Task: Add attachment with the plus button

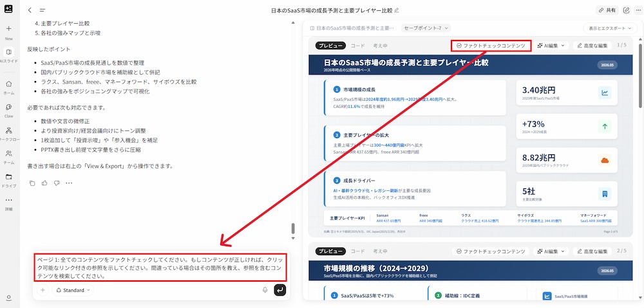Action: pyautogui.click(x=43, y=290)
